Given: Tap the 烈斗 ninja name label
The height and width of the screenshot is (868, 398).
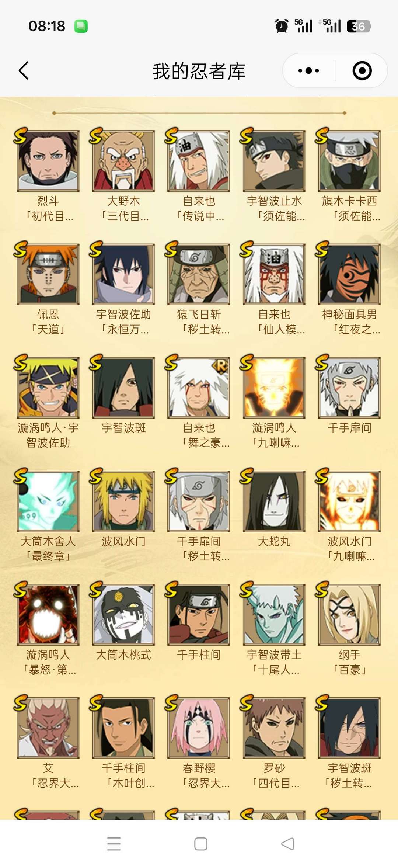Looking at the screenshot, I should pyautogui.click(x=48, y=201).
